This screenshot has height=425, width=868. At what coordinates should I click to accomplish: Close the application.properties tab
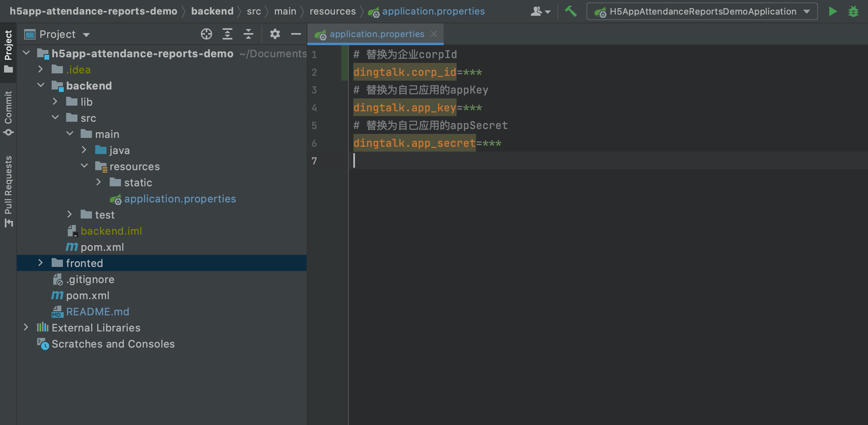(434, 34)
